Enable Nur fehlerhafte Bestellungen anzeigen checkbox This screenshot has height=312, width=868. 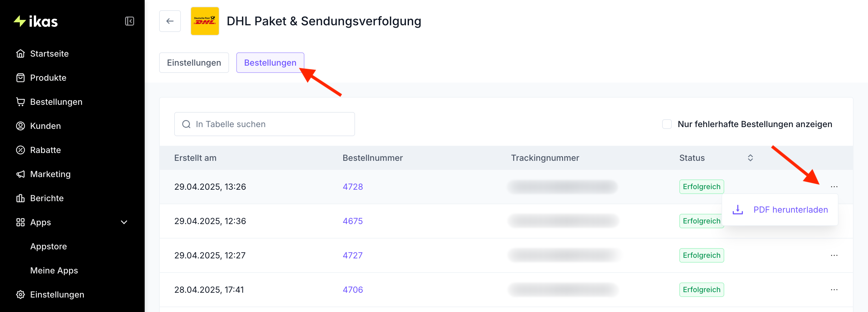(x=667, y=124)
